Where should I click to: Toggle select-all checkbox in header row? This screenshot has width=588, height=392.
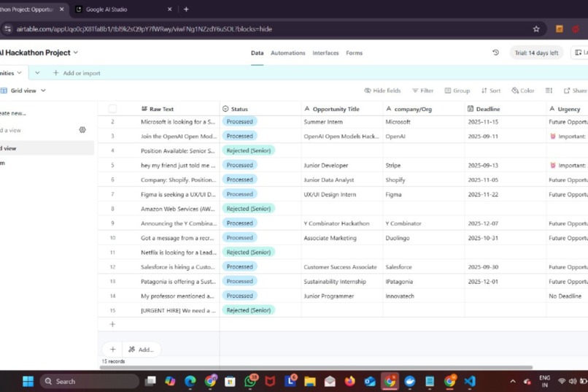click(x=112, y=109)
